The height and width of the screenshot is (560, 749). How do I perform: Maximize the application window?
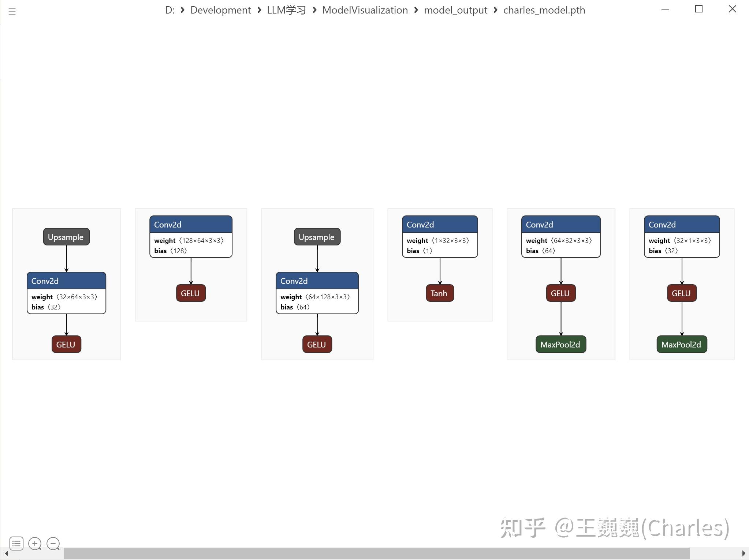pos(698,9)
